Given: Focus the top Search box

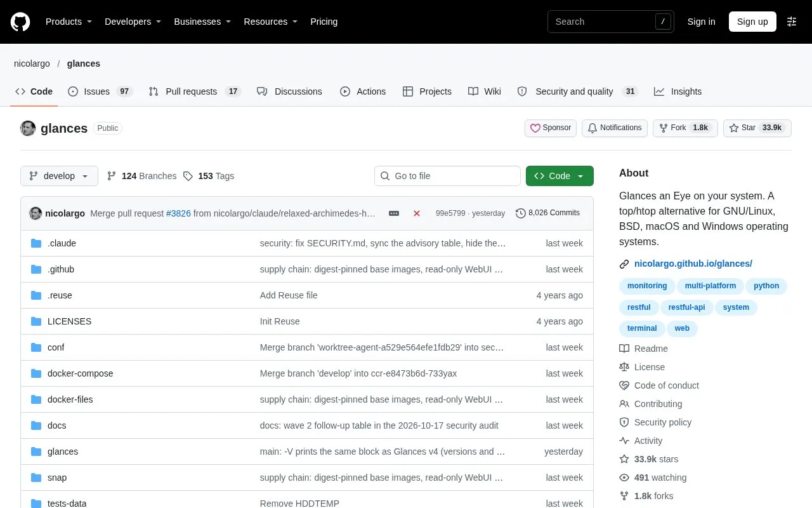Looking at the screenshot, I should pyautogui.click(x=610, y=22).
